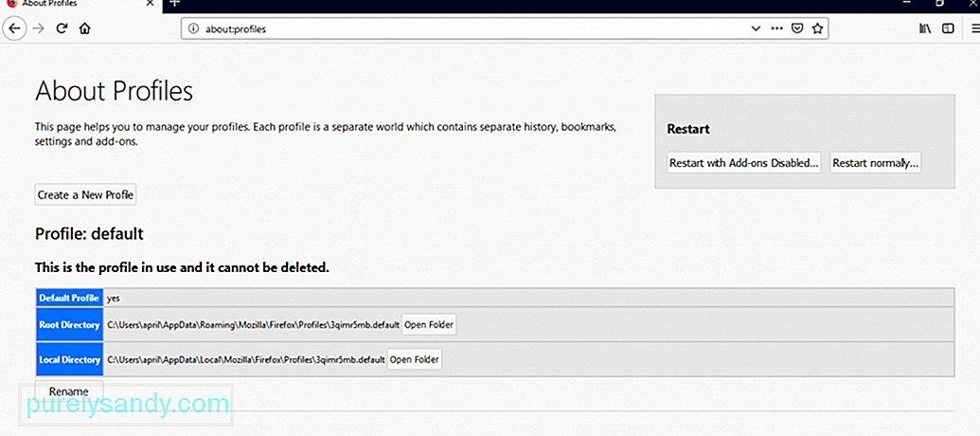The image size is (980, 436).
Task: Click the Default Profile 'yes' value
Action: pyautogui.click(x=113, y=299)
